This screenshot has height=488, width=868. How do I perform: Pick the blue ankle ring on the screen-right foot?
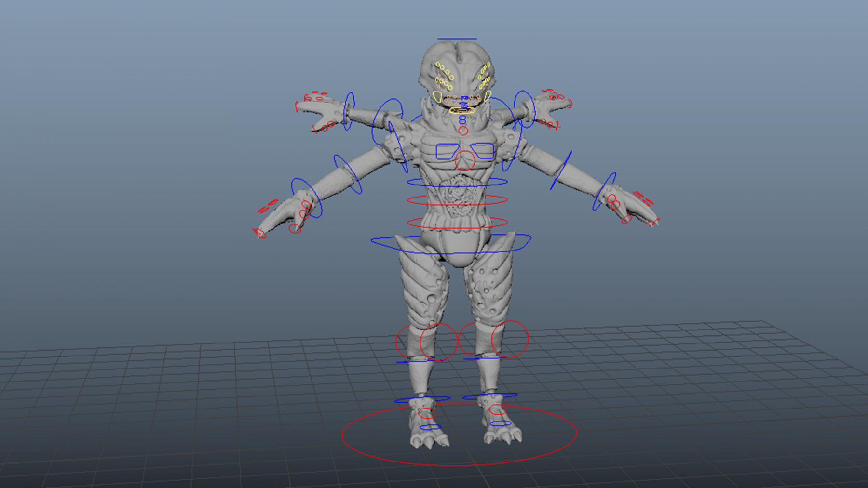click(x=490, y=396)
